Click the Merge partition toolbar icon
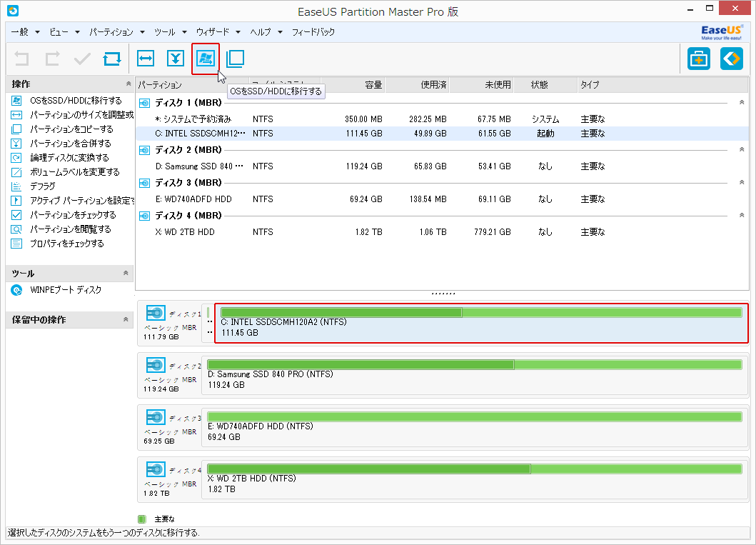This screenshot has width=756, height=545. [x=176, y=59]
